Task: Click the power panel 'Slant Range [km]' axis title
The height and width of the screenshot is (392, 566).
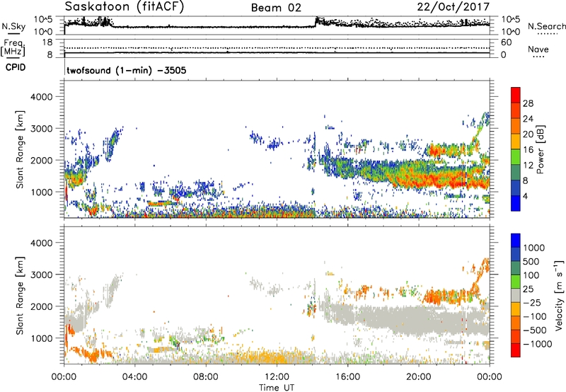Action: [x=20, y=149]
